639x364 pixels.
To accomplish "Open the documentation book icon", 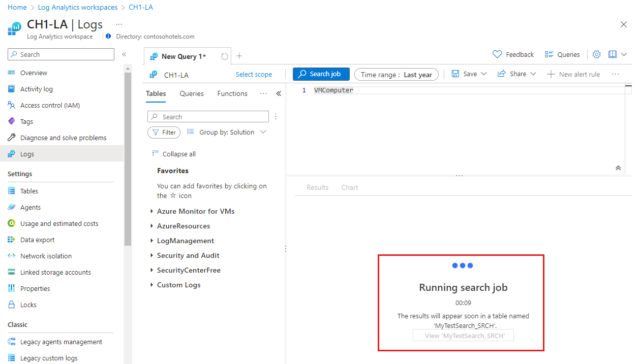I will [612, 54].
